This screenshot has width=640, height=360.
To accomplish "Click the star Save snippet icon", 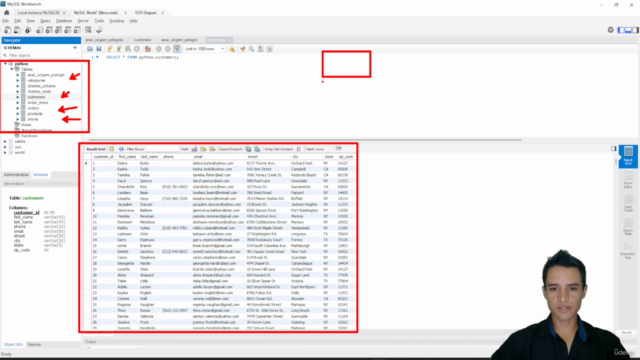I will point(232,49).
